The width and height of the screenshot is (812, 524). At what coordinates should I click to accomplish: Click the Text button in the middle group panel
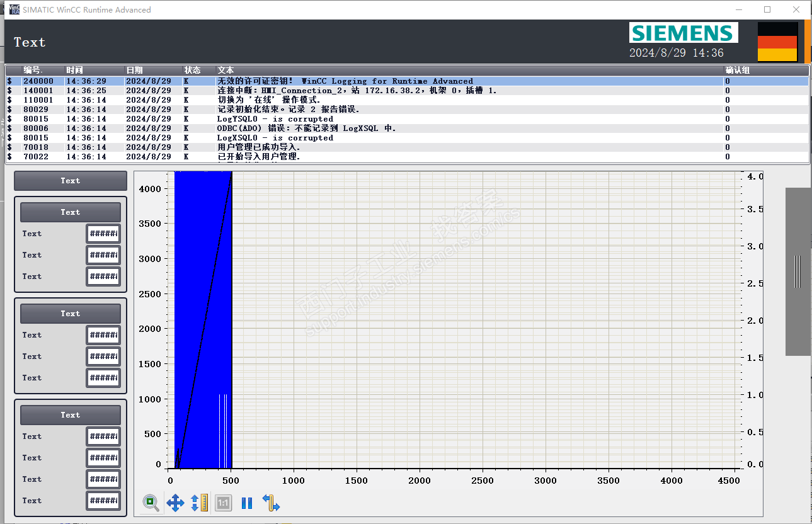click(71, 314)
